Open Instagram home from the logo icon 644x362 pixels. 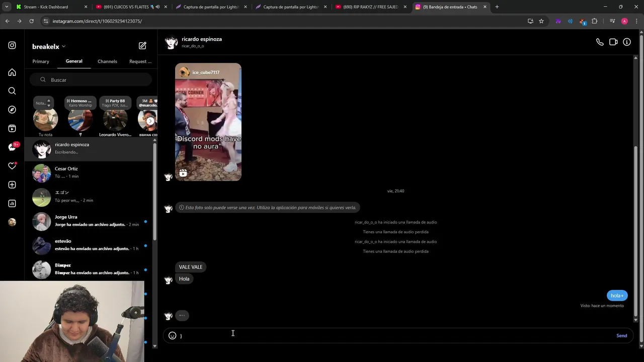point(12,45)
